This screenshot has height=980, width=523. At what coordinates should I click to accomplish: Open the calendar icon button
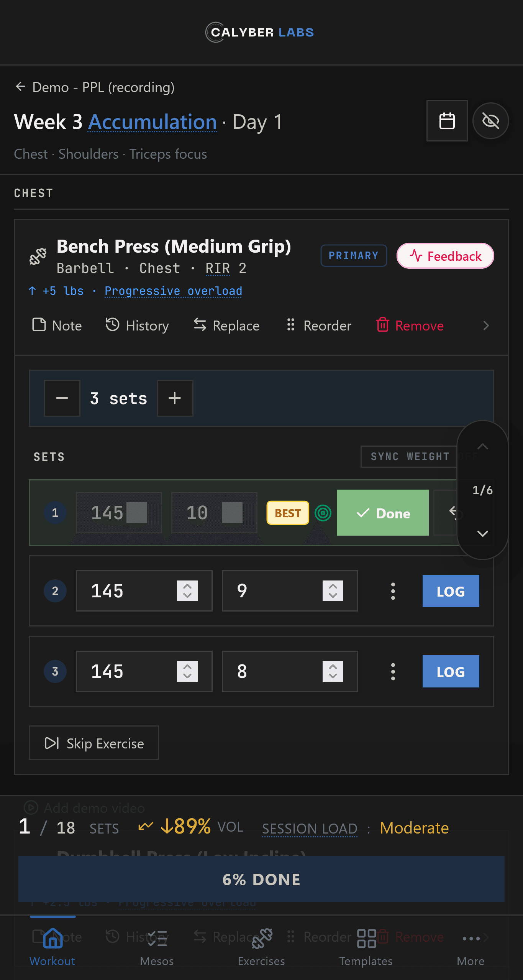click(447, 121)
